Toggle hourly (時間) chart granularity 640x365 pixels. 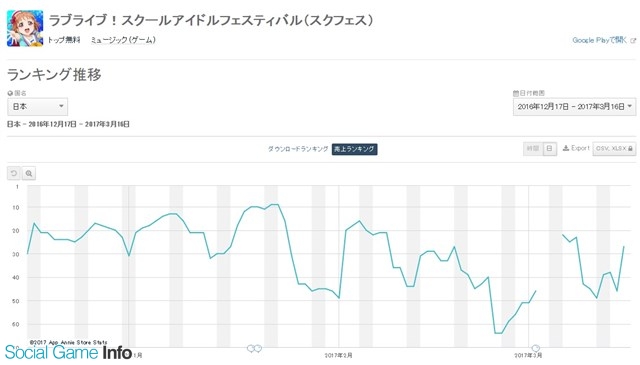pos(533,149)
